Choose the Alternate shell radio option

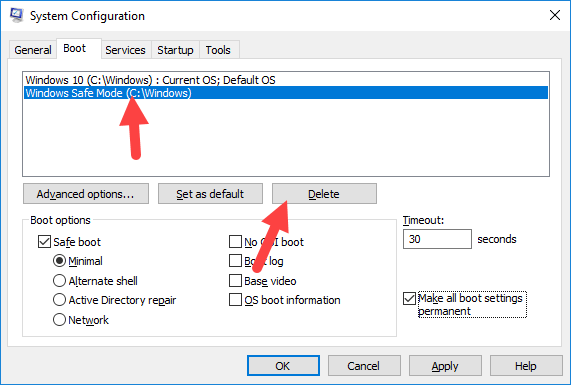click(59, 281)
